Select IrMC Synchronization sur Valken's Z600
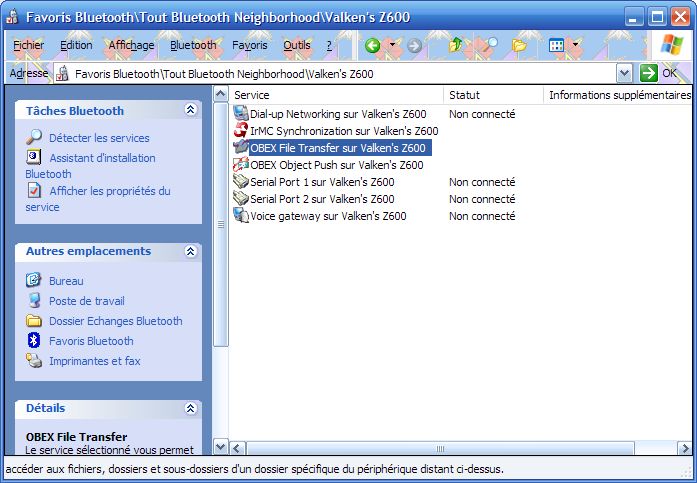Screen dimensions: 697x483 344,131
